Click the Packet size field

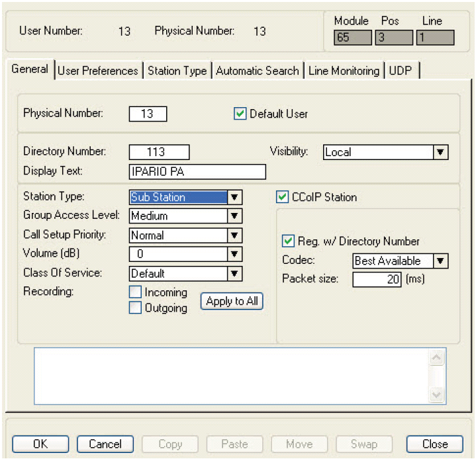coord(377,279)
